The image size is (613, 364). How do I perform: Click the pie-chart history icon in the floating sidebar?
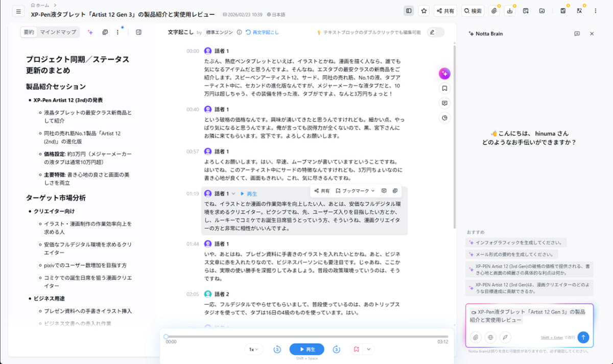444,117
